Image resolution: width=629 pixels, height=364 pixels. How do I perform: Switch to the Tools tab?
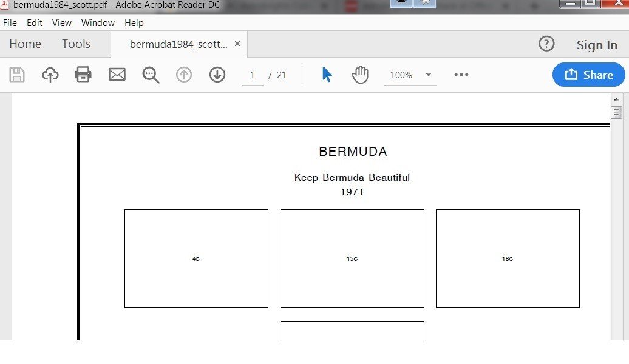pyautogui.click(x=76, y=44)
